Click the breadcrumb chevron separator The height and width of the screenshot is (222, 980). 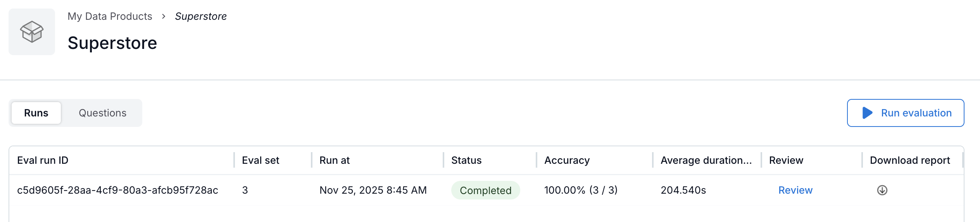click(x=164, y=16)
